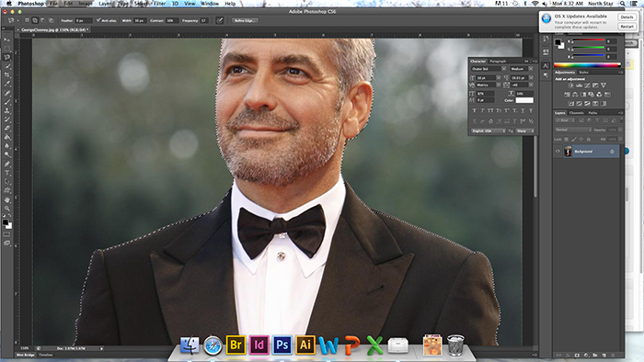644x362 pixels.
Task: Select the Eyedropper tool
Action: [x=7, y=84]
